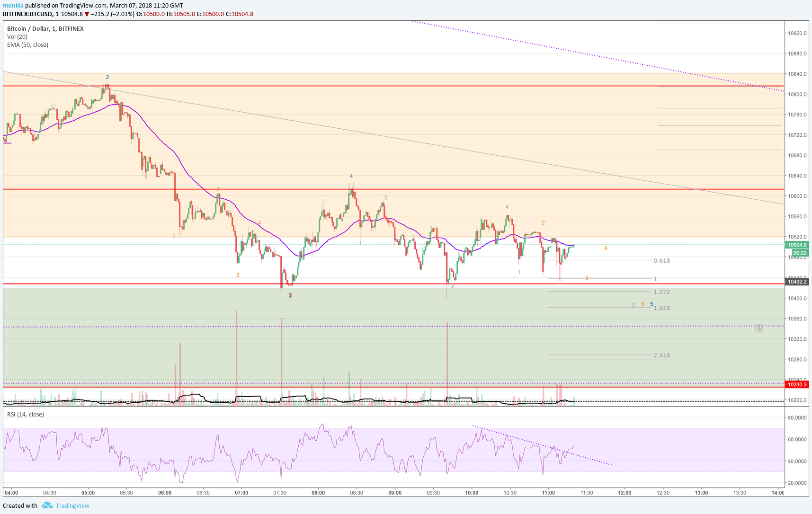Click the 11:30 time axis label
812x514 pixels.
(x=587, y=493)
